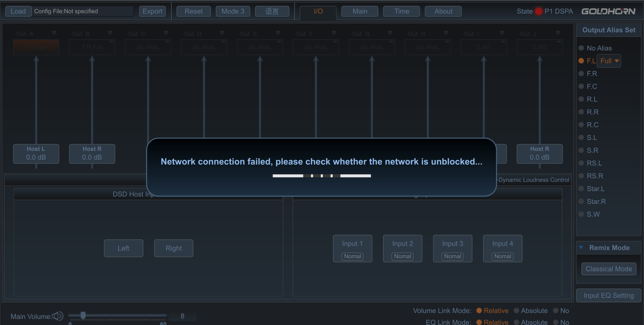Click the Host L 0.0 dB block
This screenshot has height=325, width=644.
pos(36,154)
